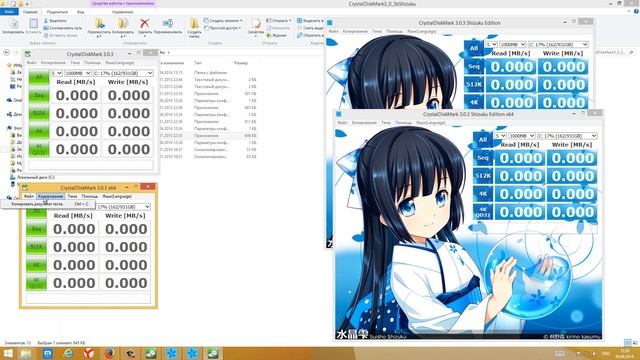Open Maxthon browser on the taskbar
The width and height of the screenshot is (640, 360).
[47, 353]
